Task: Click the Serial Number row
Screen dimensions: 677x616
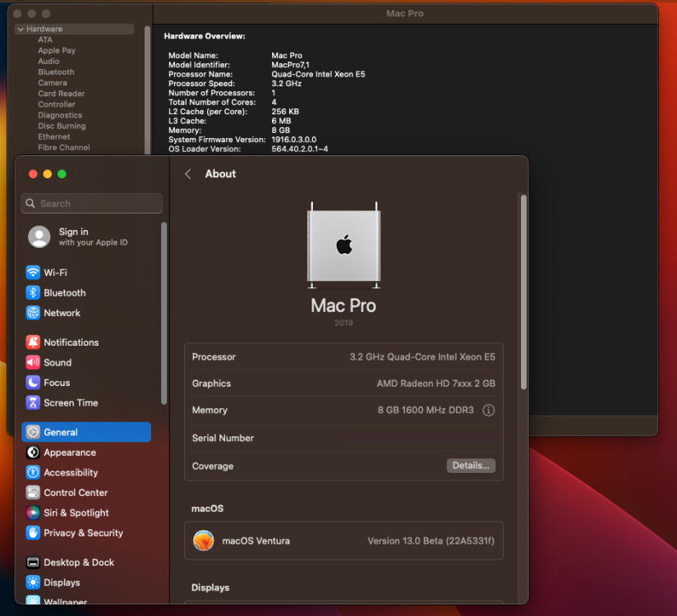Action: point(343,438)
